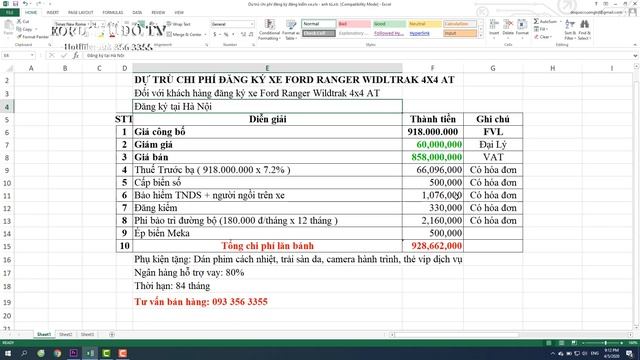Apply the Bad cell style
This screenshot has height=360, width=640.
point(354,24)
